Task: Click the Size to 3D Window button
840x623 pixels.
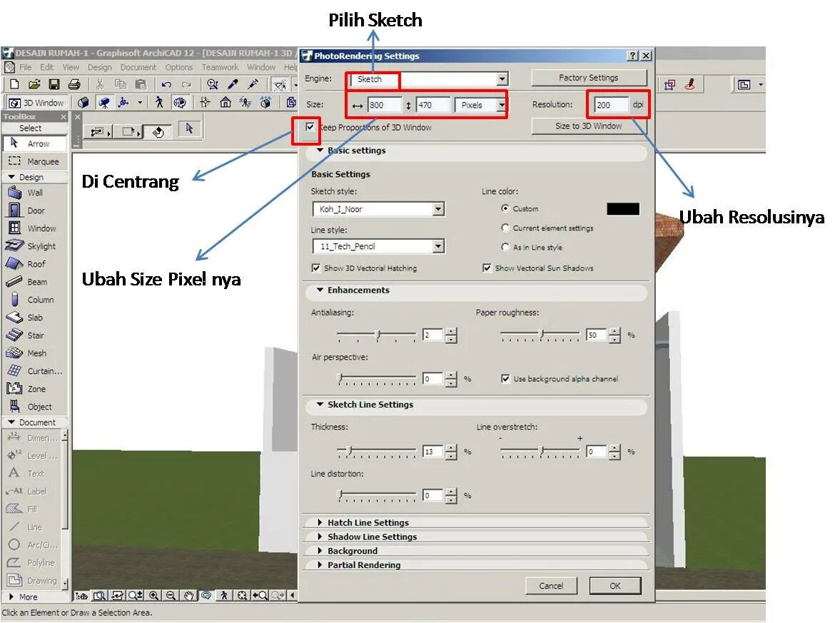Action: point(589,126)
